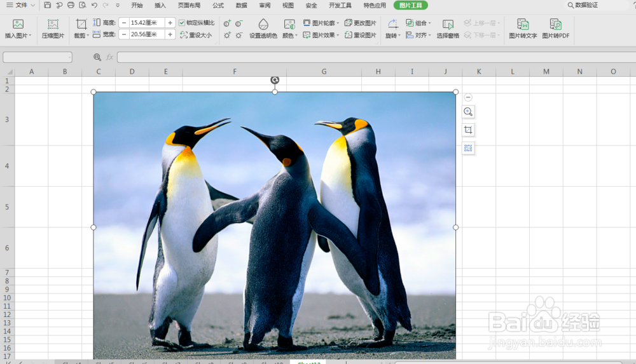Open the 组合 dropdown
This screenshot has width=636, height=364.
coord(418,23)
